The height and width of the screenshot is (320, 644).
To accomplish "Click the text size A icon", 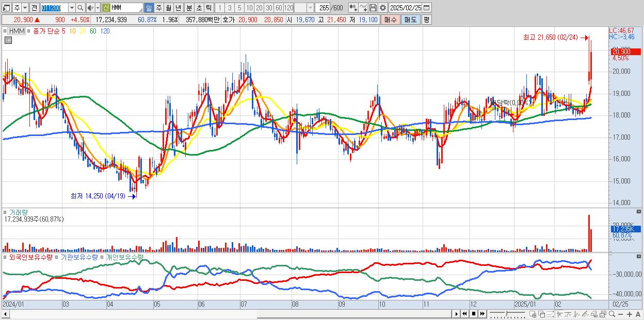I will click(x=638, y=314).
